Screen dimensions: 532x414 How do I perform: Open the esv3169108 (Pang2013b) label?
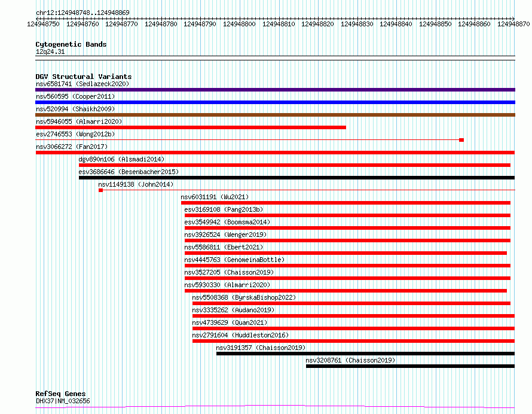point(224,209)
